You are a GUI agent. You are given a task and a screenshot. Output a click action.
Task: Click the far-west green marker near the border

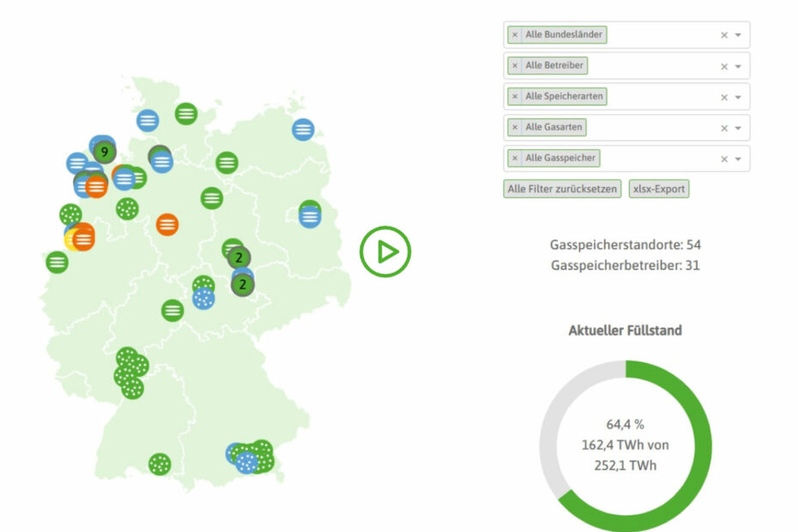57,263
